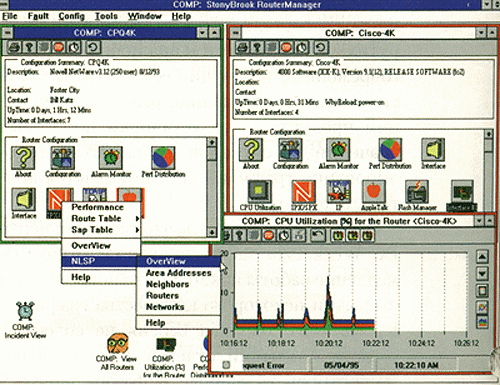Click the chart scroll-up arrow button
Viewport: 500px width, 385px height.
[482, 256]
